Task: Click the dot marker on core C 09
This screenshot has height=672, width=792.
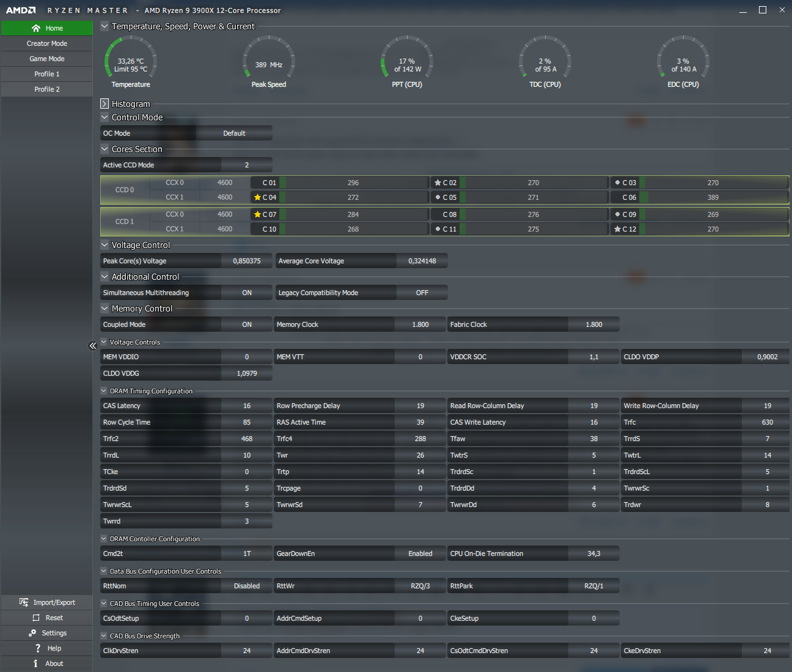Action: click(x=617, y=214)
